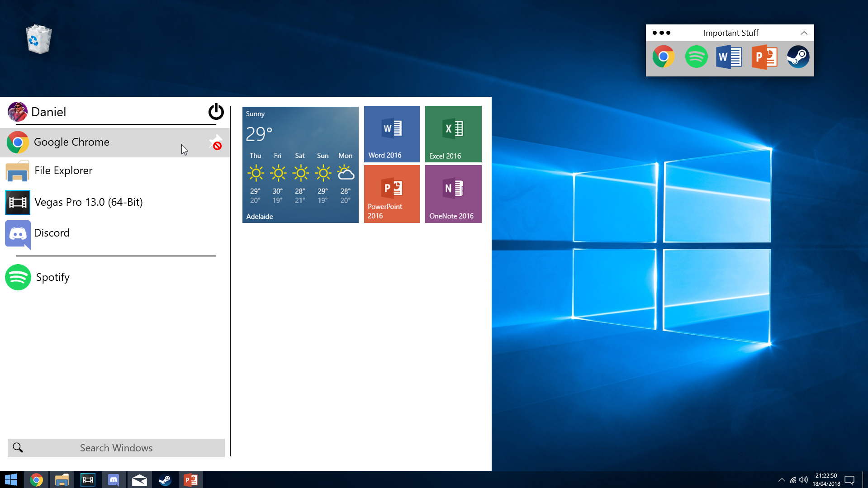
Task: Show hidden system tray icons
Action: (x=782, y=480)
